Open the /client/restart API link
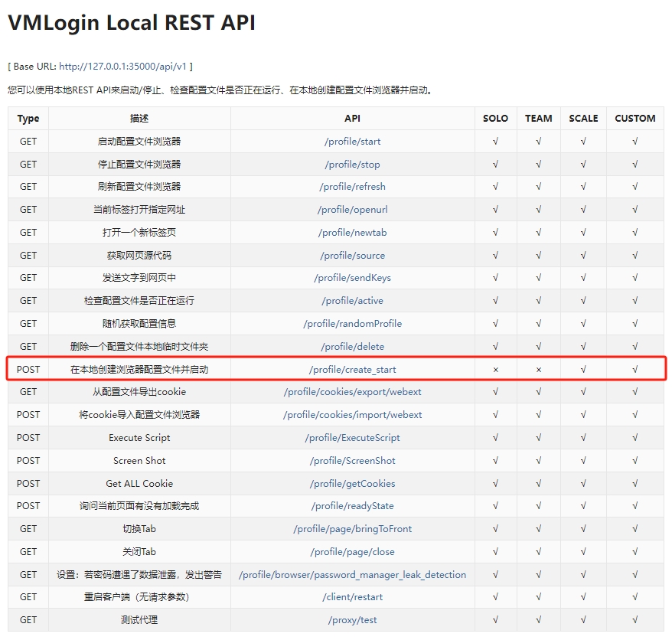This screenshot has height=640, width=672. coord(352,596)
